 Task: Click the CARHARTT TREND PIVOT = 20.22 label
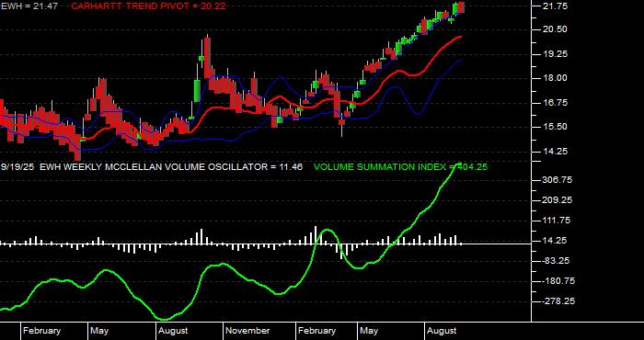coord(148,6)
